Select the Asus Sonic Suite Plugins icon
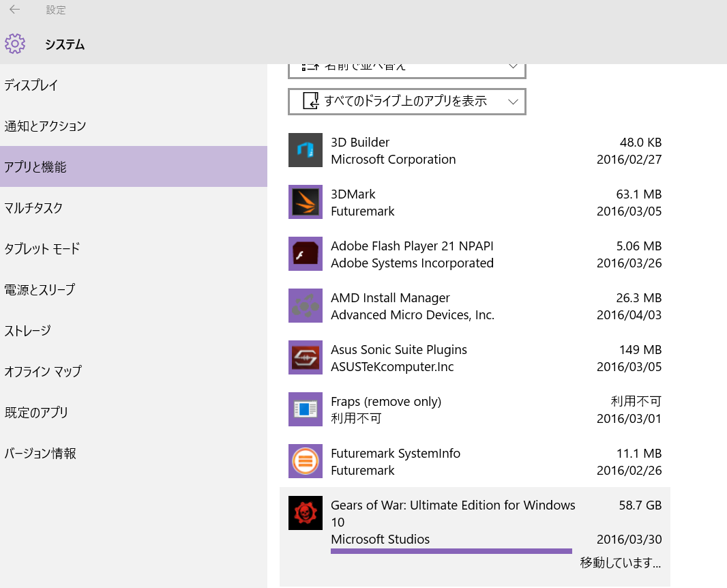727x588 pixels. click(x=305, y=357)
